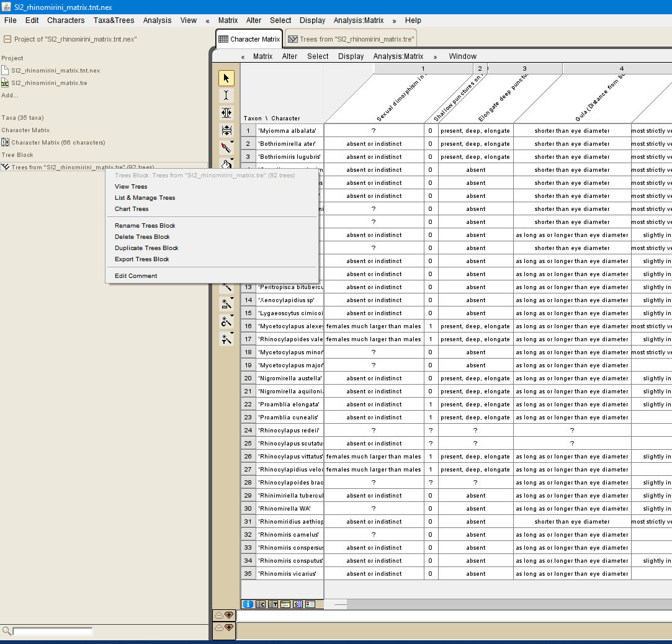Screen dimensions: 672x644
Task: Click the magnifier search icon at bottom left
Action: point(6,631)
